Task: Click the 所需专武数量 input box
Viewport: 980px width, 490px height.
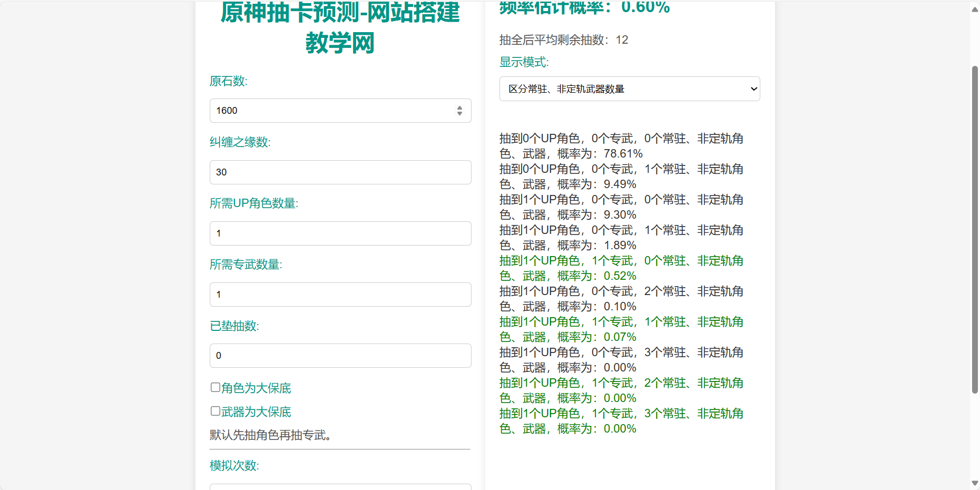Action: (x=340, y=295)
